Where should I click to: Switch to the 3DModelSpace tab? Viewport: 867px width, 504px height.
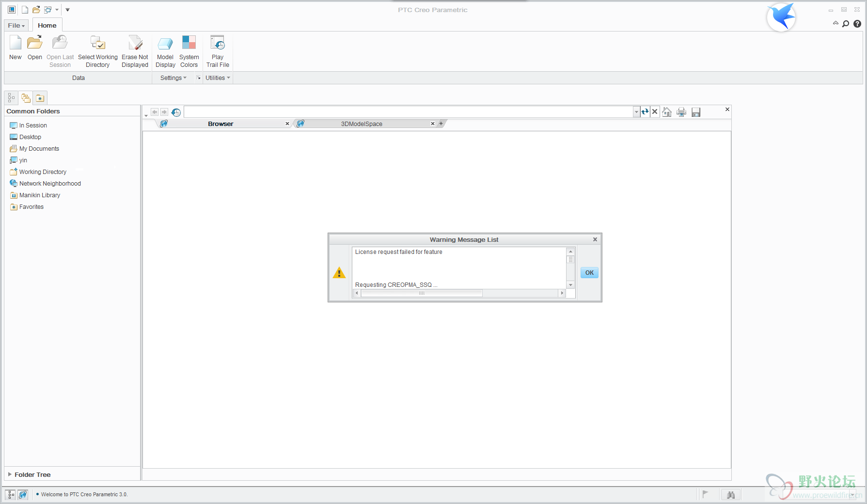click(362, 124)
